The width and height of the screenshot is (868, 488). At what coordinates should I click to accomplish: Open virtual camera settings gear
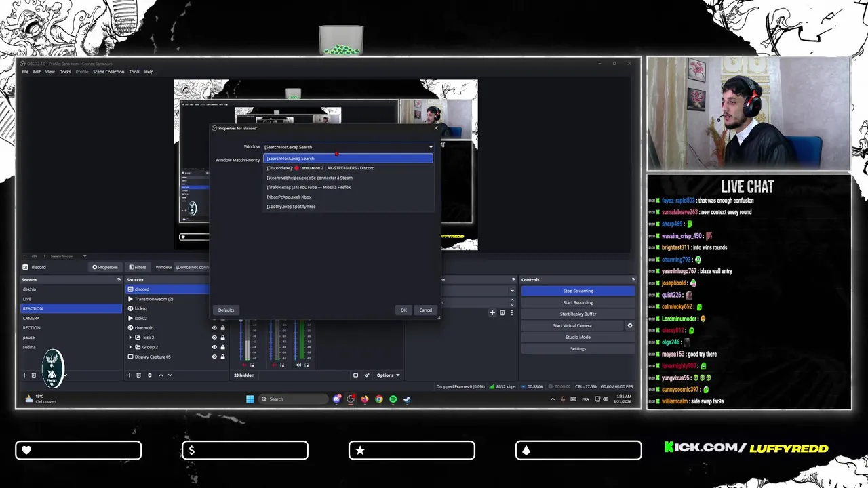(x=630, y=325)
